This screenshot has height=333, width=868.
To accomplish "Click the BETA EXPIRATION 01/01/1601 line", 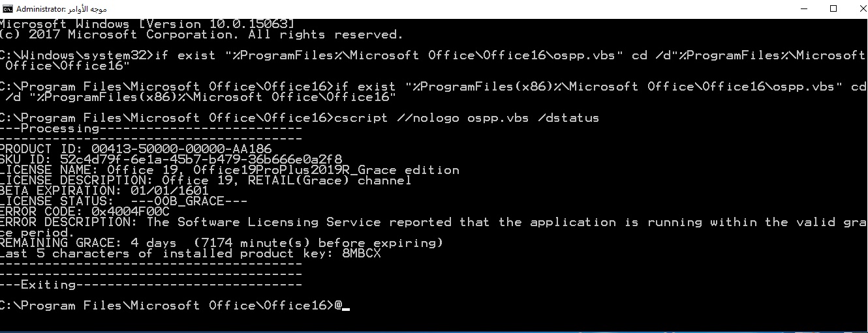I will [x=104, y=191].
